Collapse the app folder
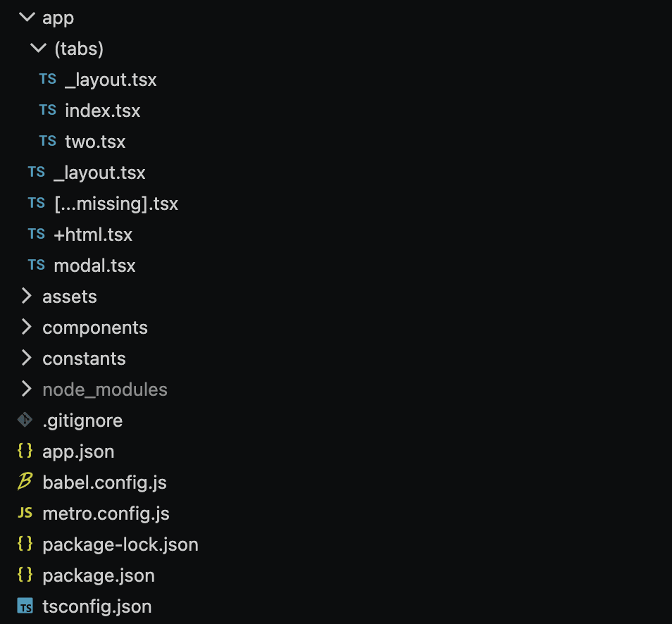 pyautogui.click(x=26, y=17)
